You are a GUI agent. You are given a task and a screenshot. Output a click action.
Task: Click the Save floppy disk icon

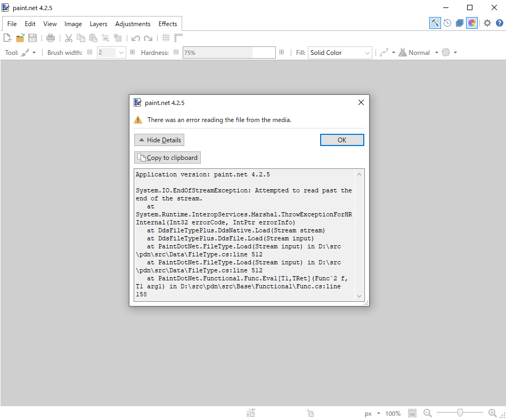tap(32, 38)
